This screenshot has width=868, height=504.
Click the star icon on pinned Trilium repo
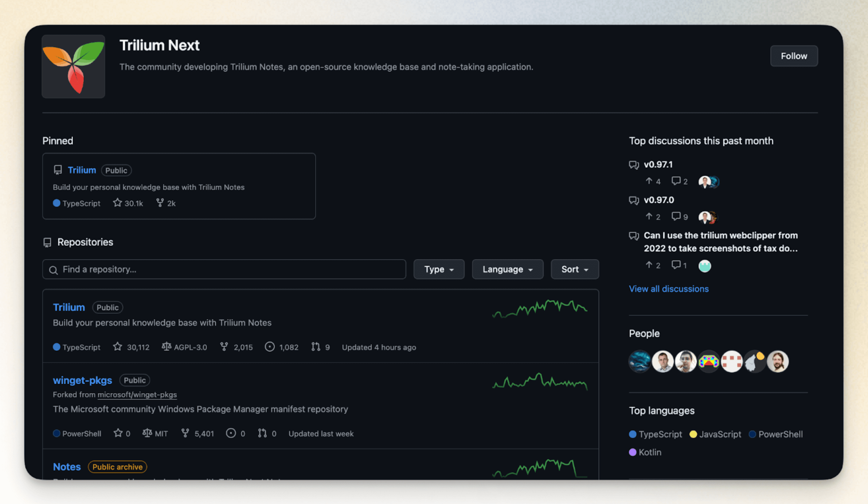117,203
